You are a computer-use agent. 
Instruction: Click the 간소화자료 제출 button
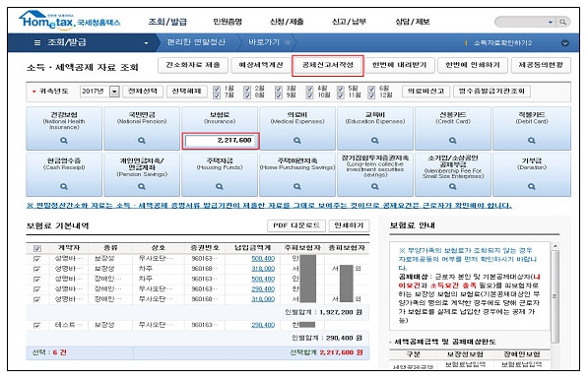click(193, 65)
